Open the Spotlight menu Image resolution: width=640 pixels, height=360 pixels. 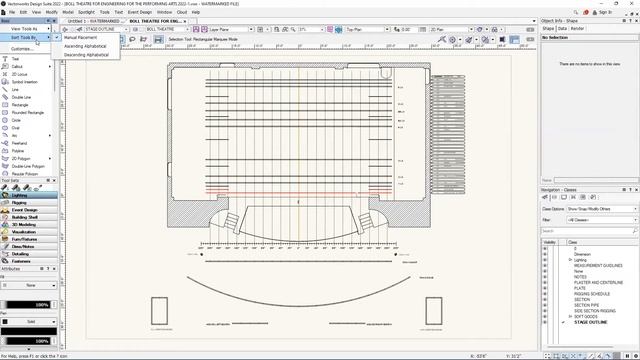86,12
